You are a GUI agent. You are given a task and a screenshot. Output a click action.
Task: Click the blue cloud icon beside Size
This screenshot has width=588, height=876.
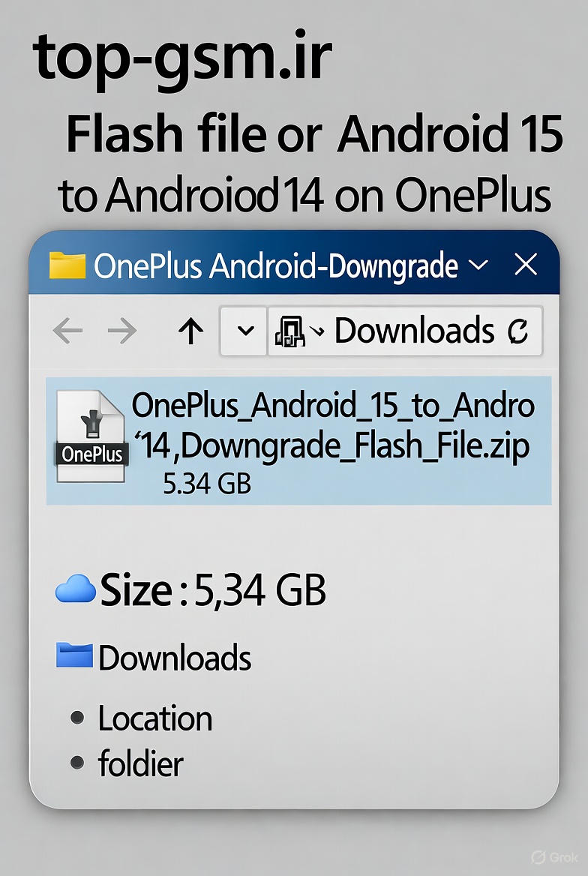point(76,591)
